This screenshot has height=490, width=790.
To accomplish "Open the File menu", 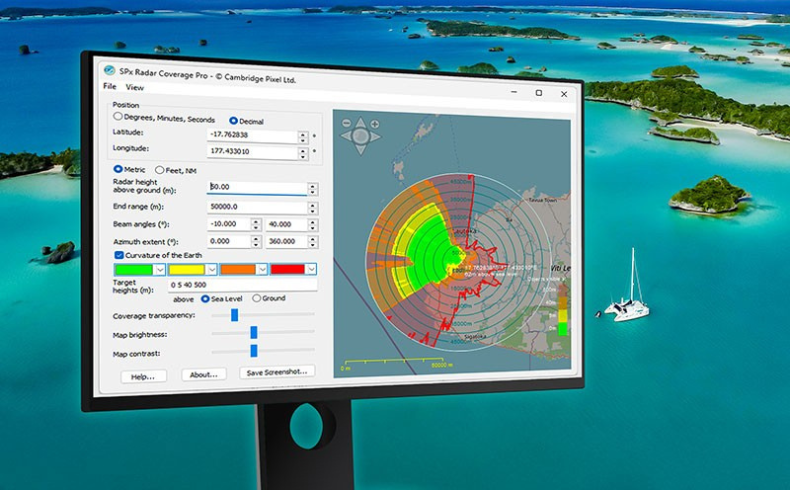I will click(x=109, y=87).
